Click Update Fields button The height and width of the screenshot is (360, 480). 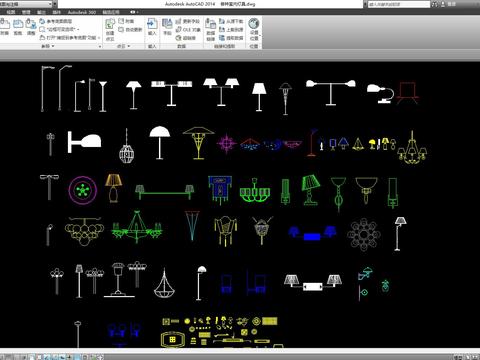pyautogui.click(x=188, y=21)
